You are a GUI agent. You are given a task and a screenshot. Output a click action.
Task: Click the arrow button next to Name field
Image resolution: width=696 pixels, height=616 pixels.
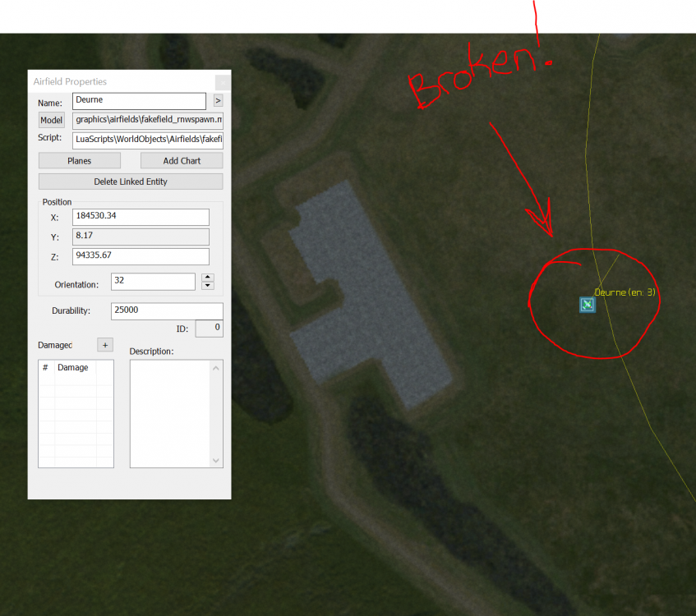[218, 101]
